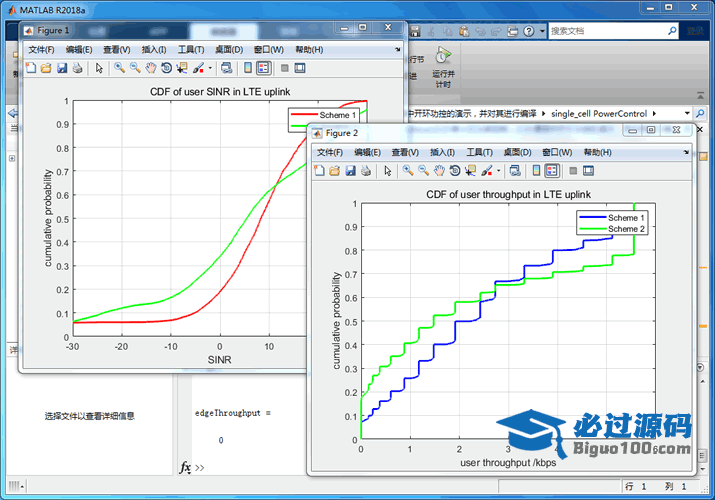This screenshot has height=500, width=715.
Task: Open 窗口(W) menu in Figure 1
Action: pos(269,50)
